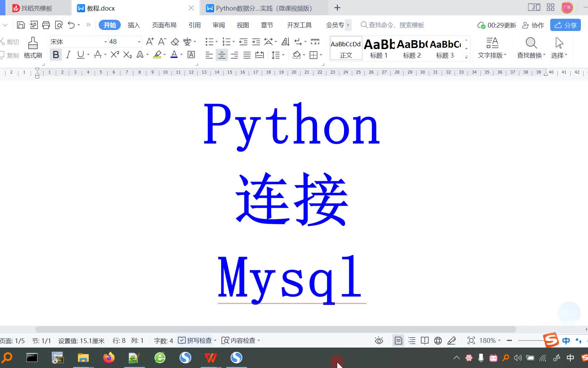Open the font size 48 dropdown
Image resolution: width=588 pixels, height=368 pixels.
139,42
